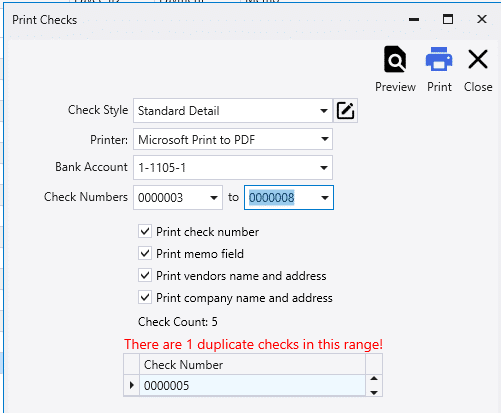Expand the Bank Account dropdown

tap(324, 168)
